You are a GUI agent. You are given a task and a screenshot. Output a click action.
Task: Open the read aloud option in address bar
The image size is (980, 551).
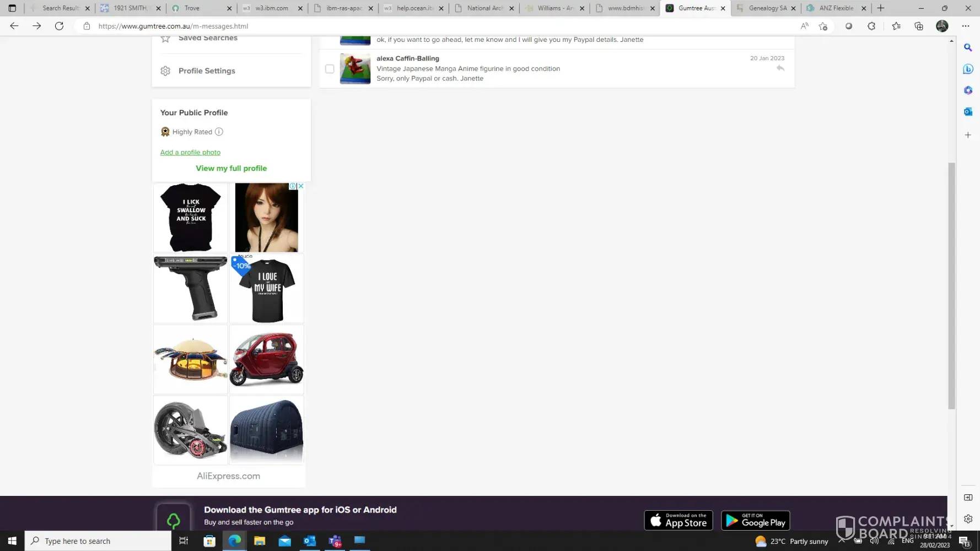tap(805, 26)
